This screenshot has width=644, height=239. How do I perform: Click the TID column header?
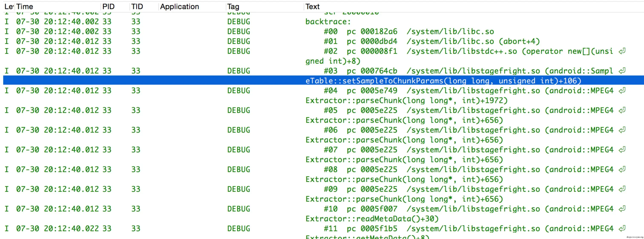[x=137, y=7]
